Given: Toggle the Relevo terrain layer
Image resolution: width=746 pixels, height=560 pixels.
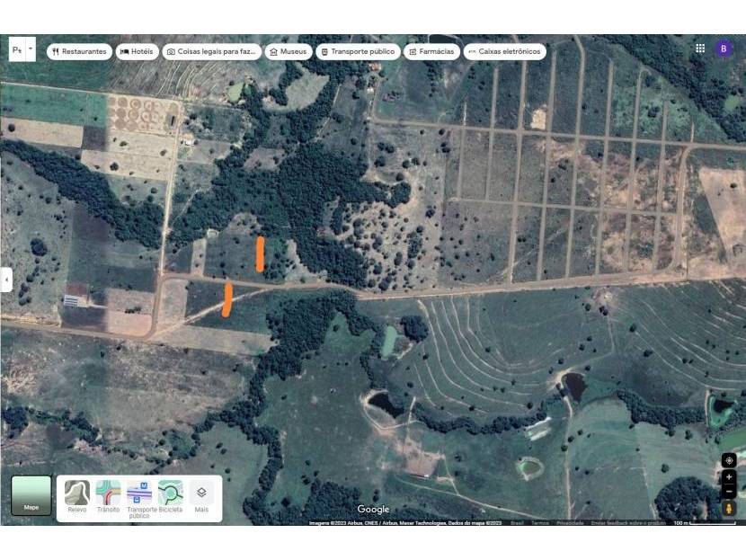Looking at the screenshot, I should click(x=77, y=495).
